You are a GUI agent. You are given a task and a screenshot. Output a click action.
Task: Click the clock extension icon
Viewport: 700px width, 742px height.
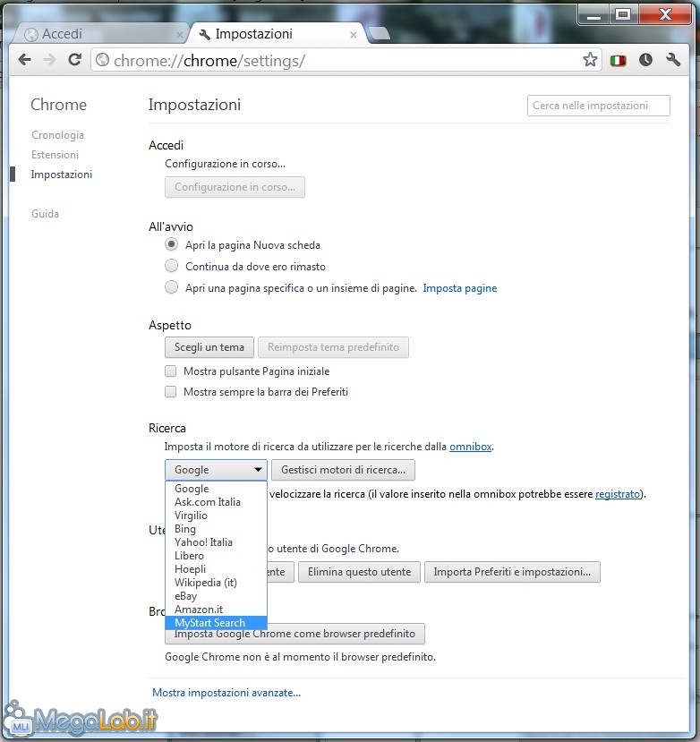(x=645, y=60)
